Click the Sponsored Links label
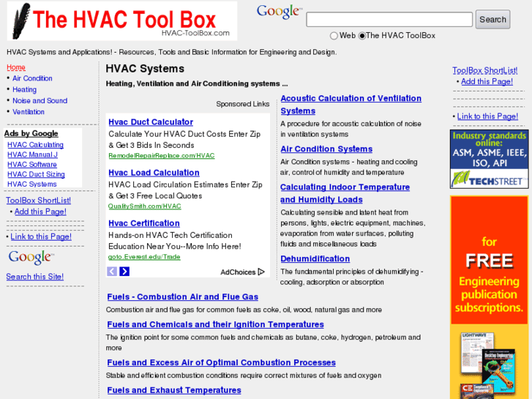This screenshot has width=532, height=399. (243, 104)
